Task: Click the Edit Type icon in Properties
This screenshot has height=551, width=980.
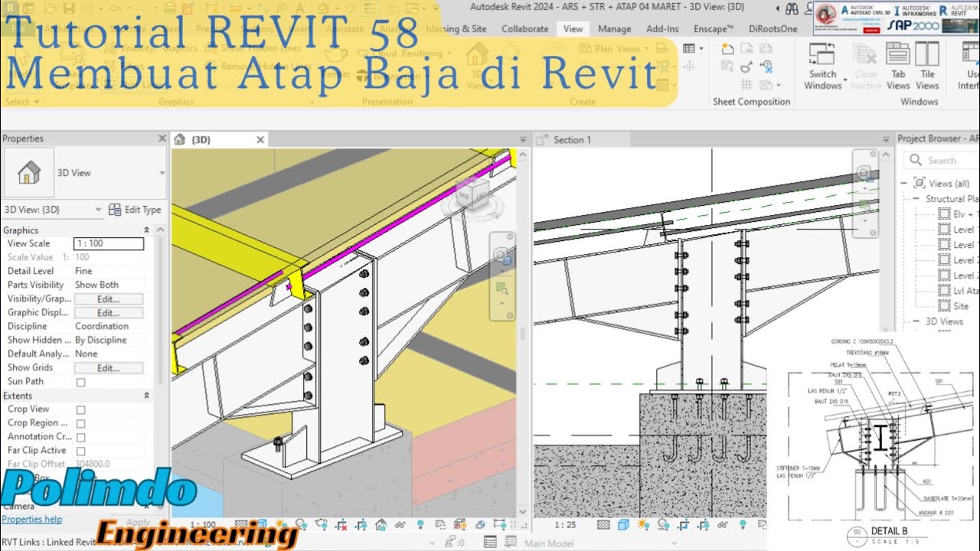Action: click(x=116, y=210)
